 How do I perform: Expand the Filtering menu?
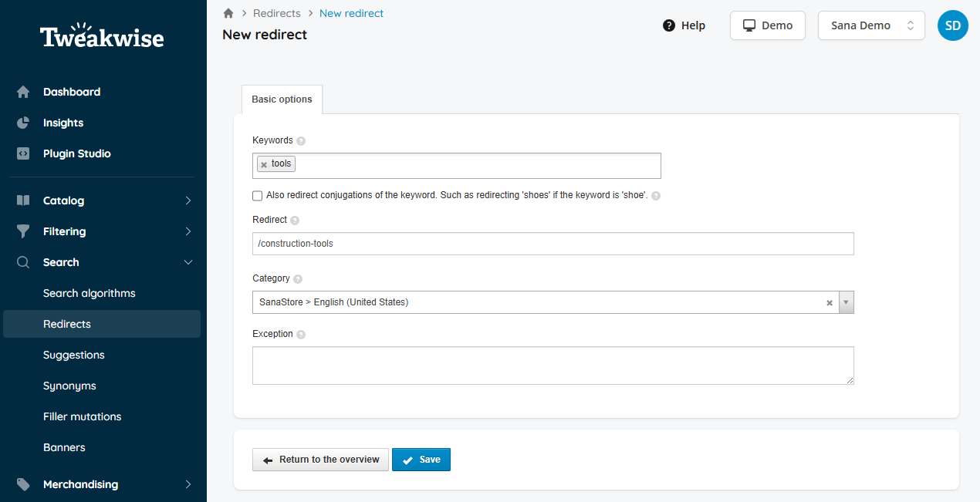[x=188, y=231]
